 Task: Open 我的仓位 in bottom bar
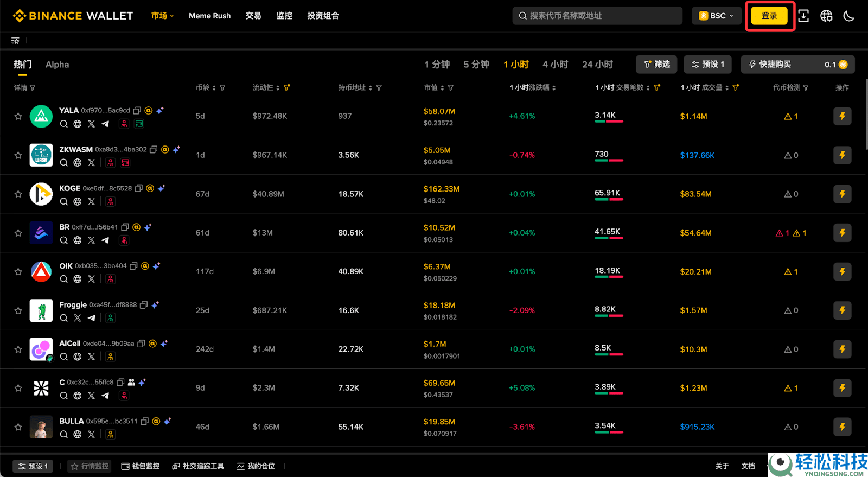point(256,466)
